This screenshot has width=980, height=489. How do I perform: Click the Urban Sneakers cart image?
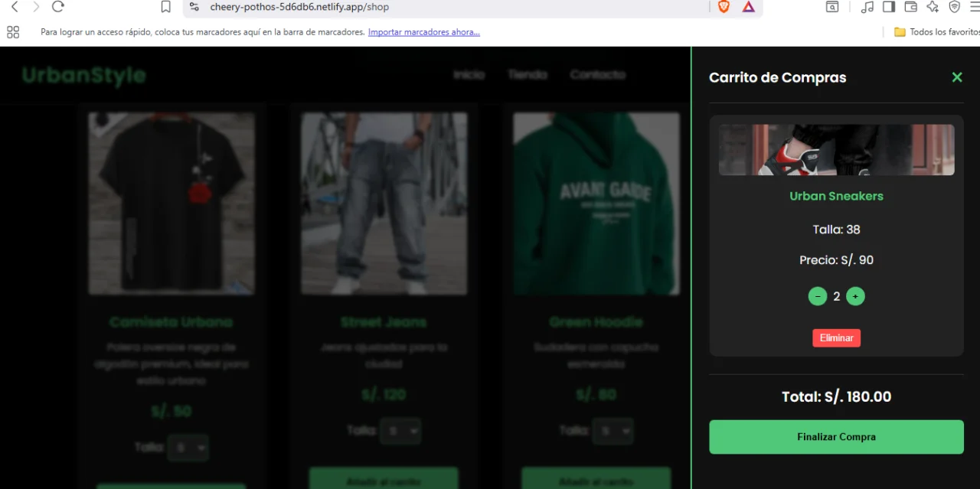click(x=836, y=150)
